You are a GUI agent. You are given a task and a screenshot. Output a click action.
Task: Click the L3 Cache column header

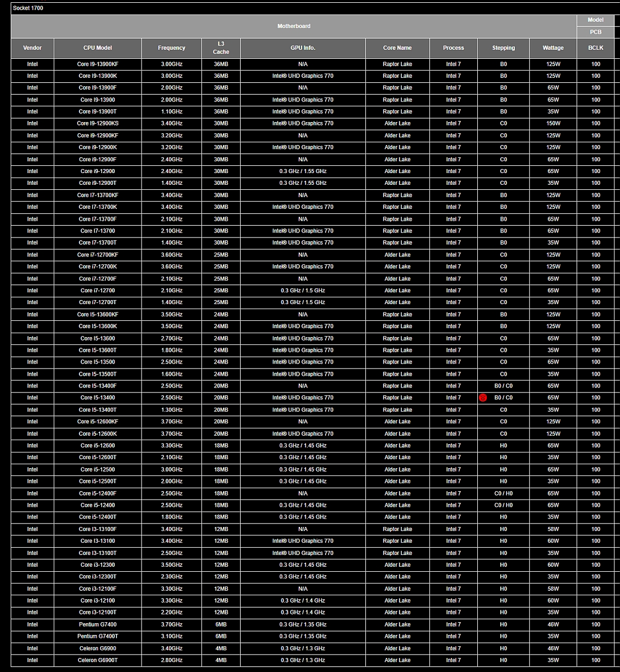point(221,48)
